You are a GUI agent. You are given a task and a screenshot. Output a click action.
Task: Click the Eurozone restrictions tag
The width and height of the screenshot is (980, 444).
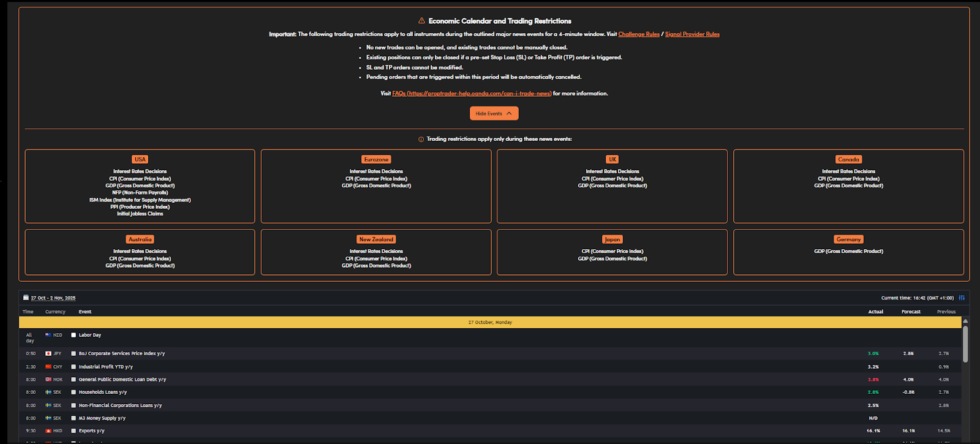point(376,159)
